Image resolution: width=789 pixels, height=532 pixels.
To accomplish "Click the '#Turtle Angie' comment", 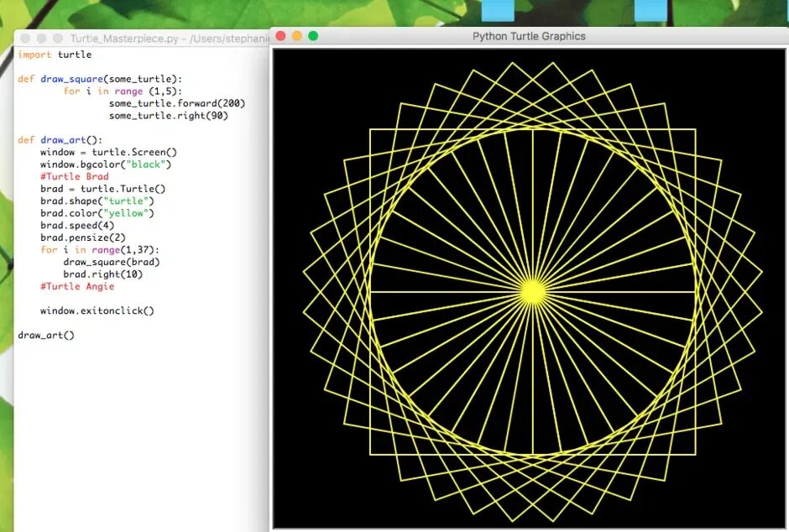I will (x=77, y=286).
